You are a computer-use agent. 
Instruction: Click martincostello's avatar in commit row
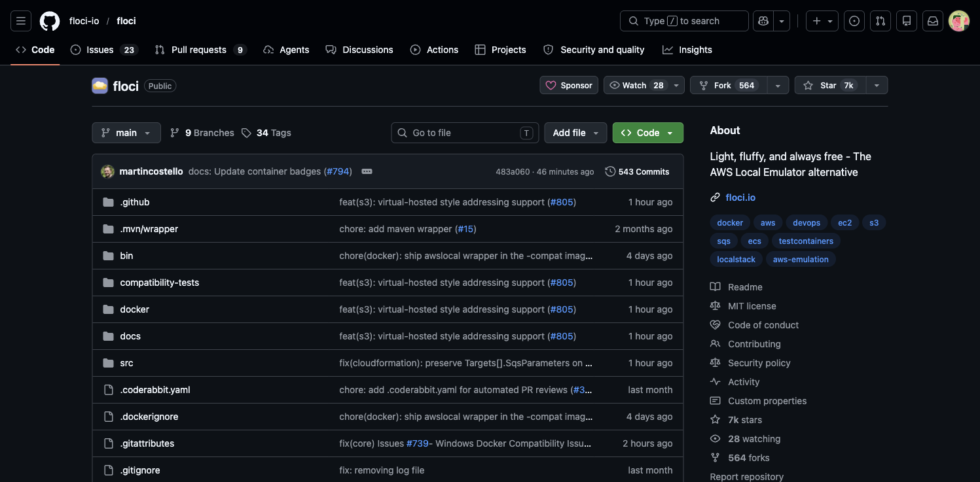(107, 171)
